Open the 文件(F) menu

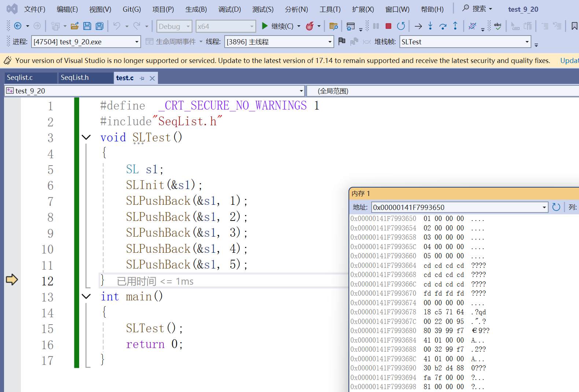(35, 9)
